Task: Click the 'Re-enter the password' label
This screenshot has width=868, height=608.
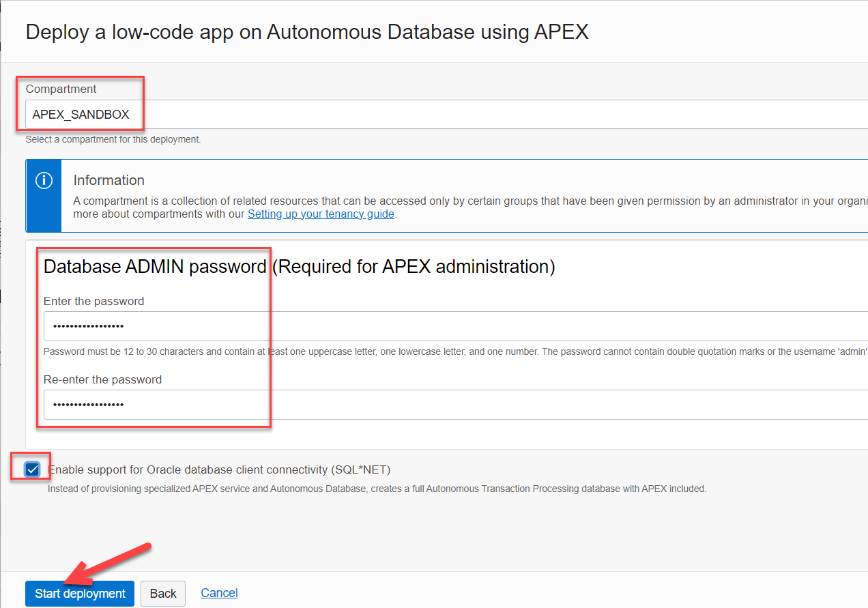Action: pyautogui.click(x=102, y=379)
